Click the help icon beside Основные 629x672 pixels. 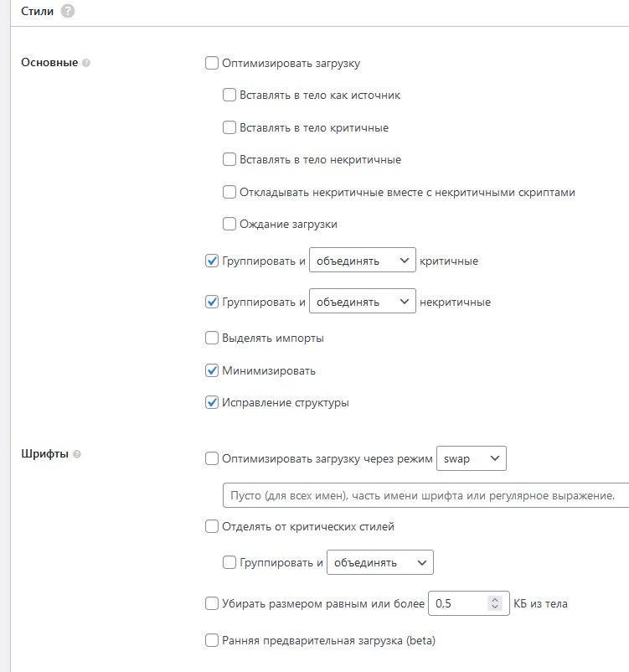point(86,63)
